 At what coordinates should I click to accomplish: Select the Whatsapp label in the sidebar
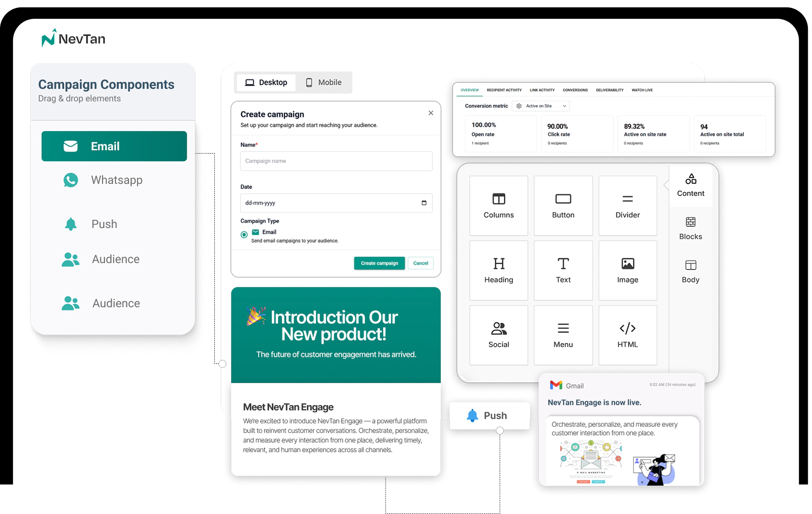(x=117, y=180)
